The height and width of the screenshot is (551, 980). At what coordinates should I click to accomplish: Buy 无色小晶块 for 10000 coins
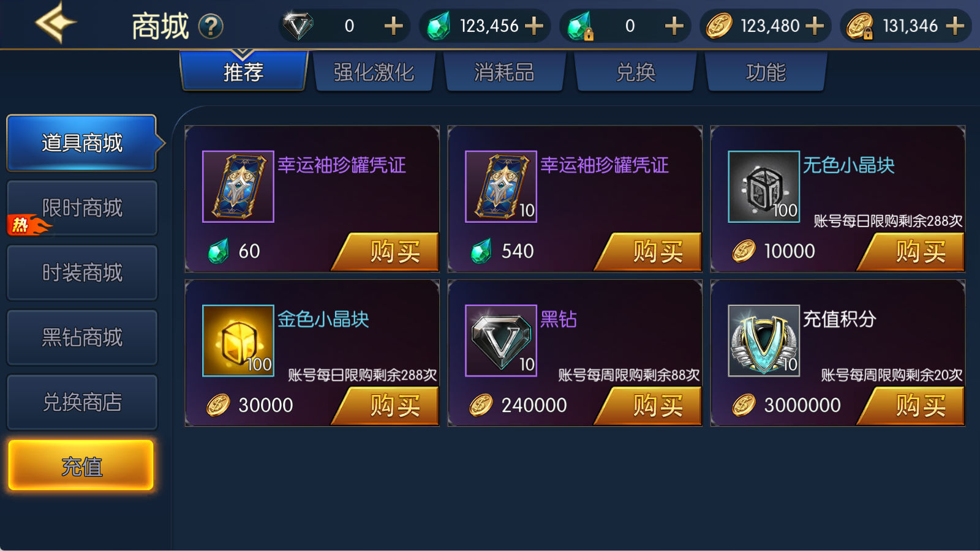coord(911,252)
